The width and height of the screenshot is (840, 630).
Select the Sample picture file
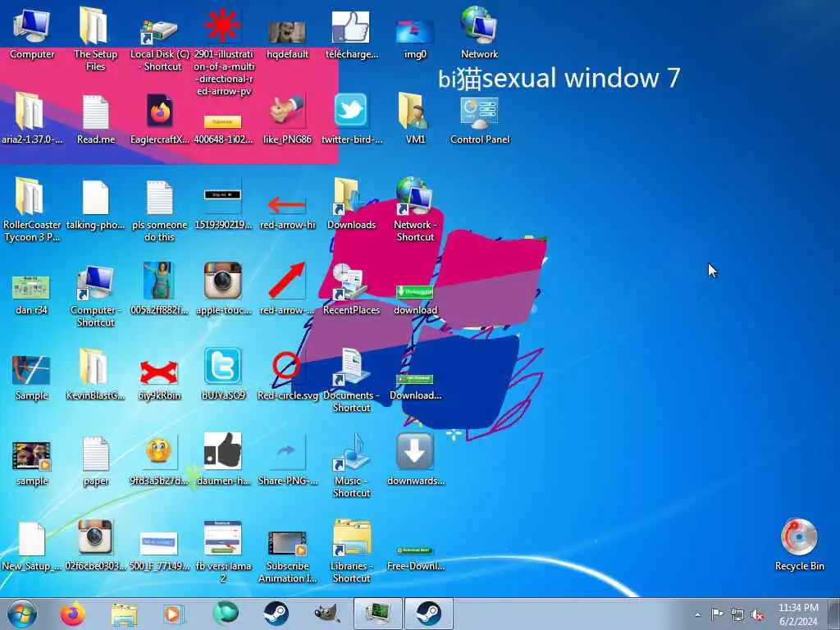(x=31, y=378)
